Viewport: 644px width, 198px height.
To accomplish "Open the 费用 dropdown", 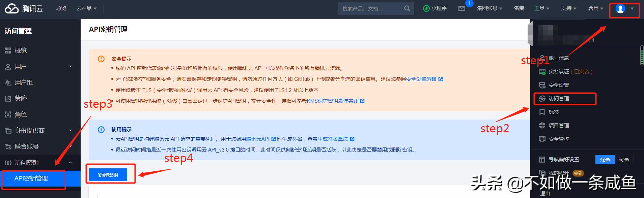I will [596, 8].
